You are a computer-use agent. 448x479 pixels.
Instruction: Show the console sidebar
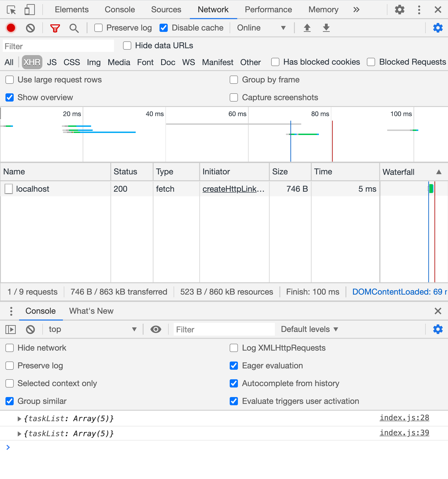click(11, 329)
